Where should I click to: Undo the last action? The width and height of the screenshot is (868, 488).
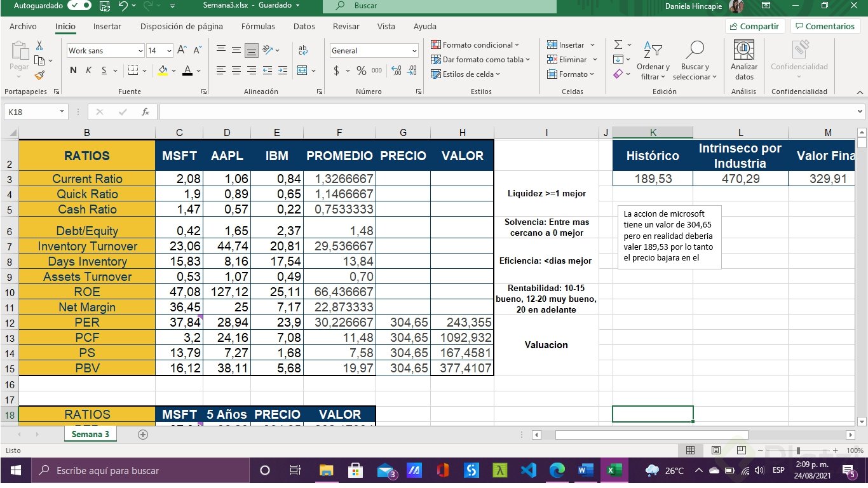pyautogui.click(x=123, y=6)
